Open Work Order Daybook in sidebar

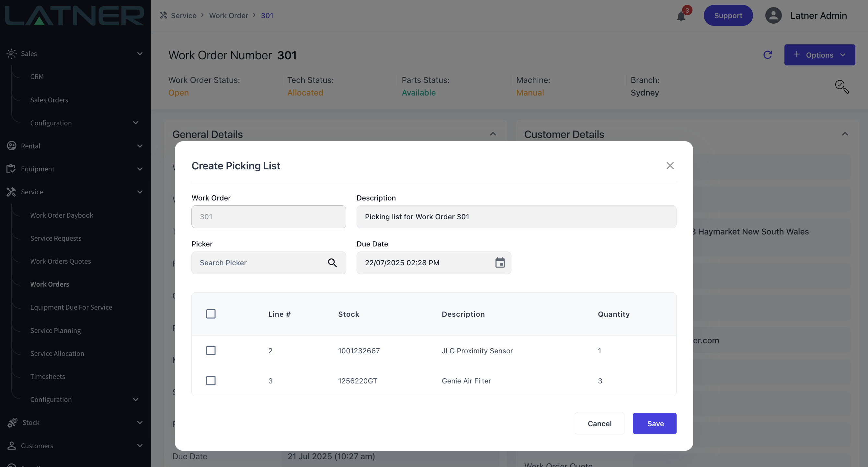point(62,215)
